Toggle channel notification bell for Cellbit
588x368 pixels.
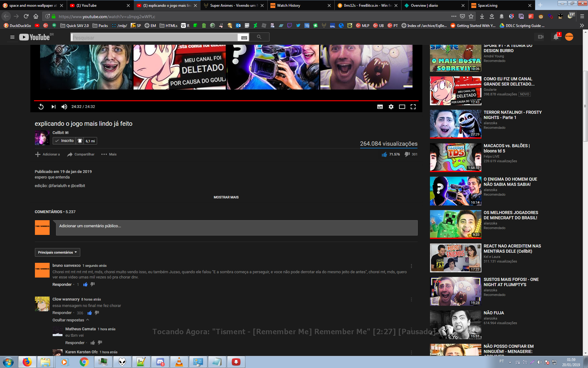(80, 141)
